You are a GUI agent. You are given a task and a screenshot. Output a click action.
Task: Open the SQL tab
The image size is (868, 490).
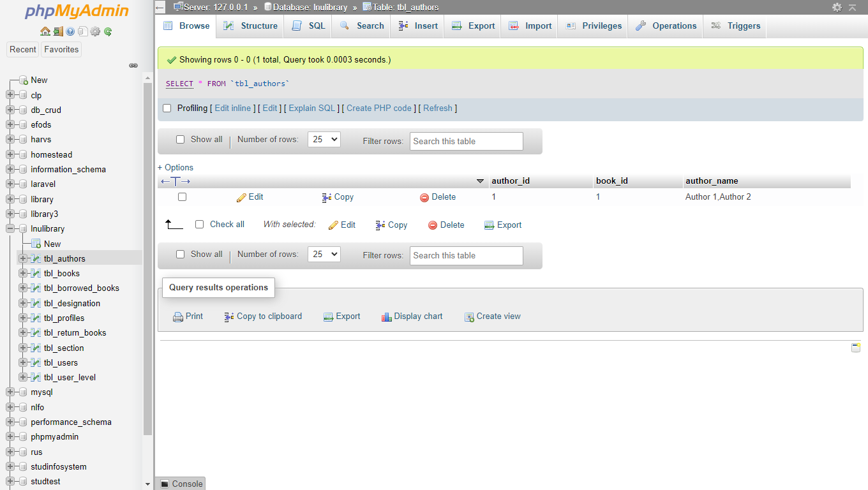click(x=308, y=26)
